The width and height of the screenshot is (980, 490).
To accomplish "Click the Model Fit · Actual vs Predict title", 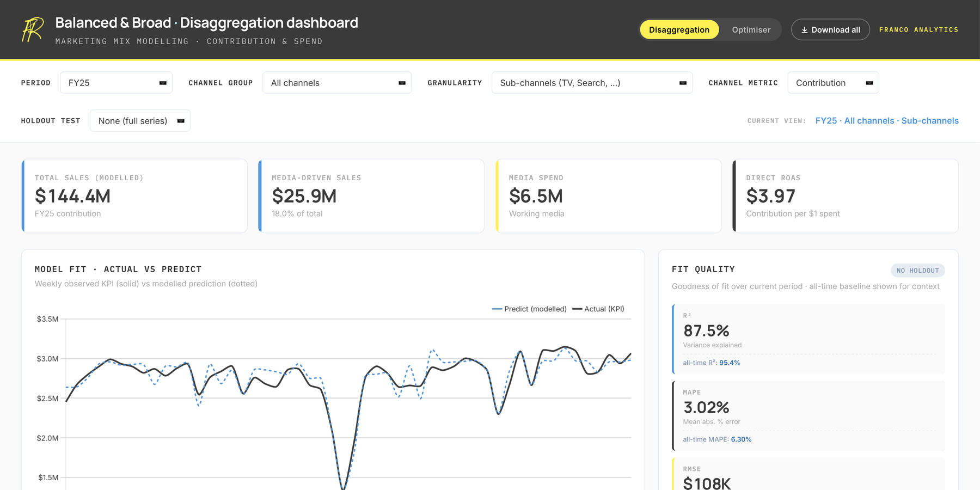I will [x=118, y=269].
